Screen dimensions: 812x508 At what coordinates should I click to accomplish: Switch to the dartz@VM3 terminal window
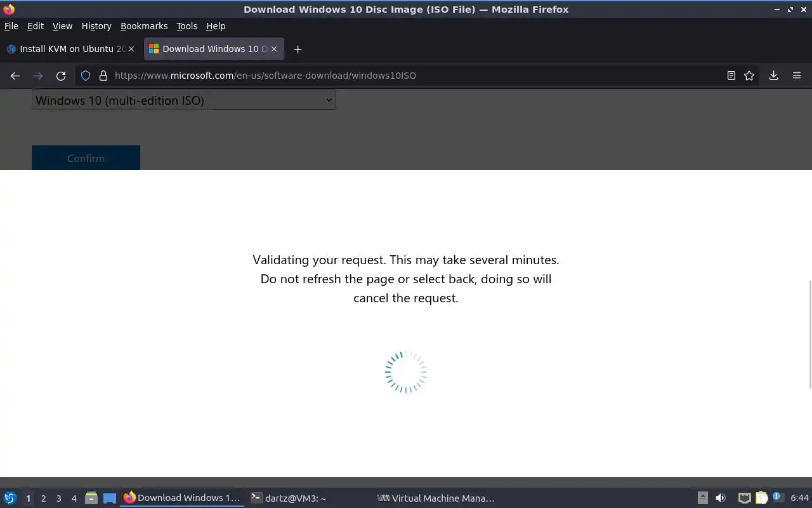tap(309, 498)
